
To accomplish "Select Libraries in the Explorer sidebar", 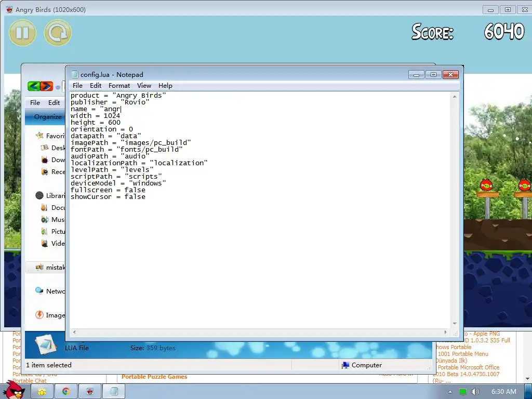I will (x=50, y=195).
